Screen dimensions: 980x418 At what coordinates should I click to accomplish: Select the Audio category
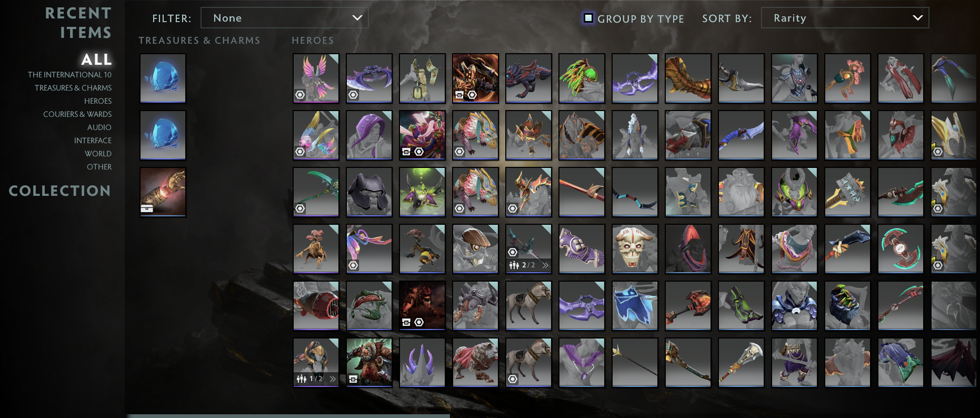pos(99,127)
